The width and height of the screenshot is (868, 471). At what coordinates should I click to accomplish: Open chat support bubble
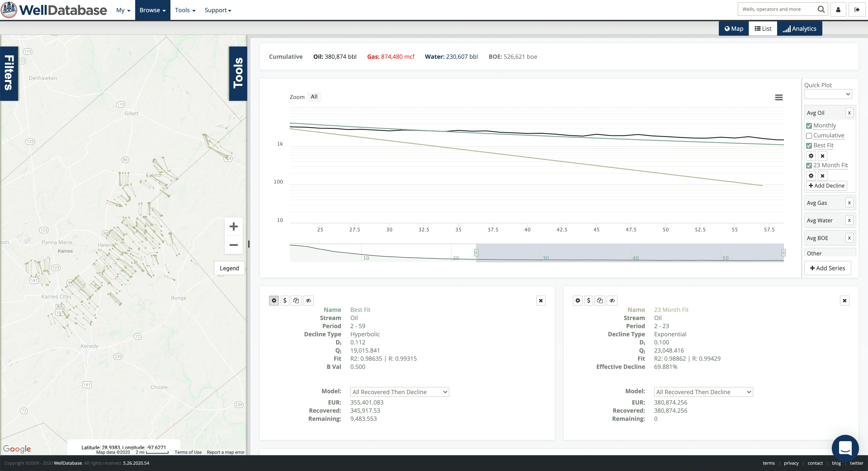point(845,448)
